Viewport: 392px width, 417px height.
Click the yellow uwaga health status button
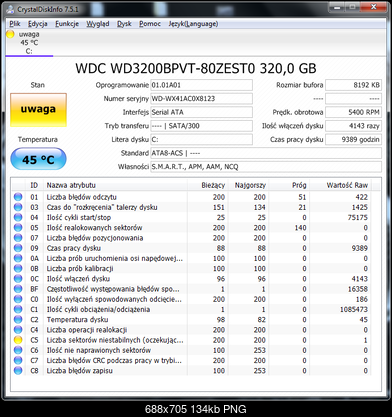coord(38,110)
